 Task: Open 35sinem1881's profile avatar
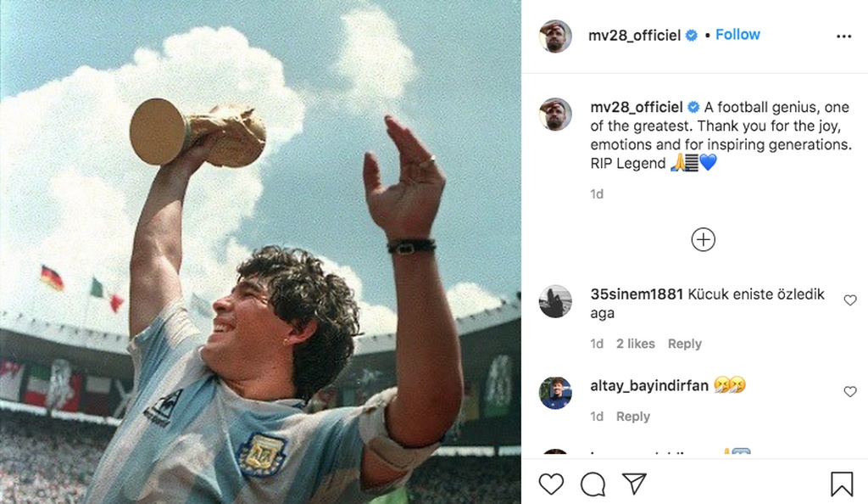click(555, 301)
